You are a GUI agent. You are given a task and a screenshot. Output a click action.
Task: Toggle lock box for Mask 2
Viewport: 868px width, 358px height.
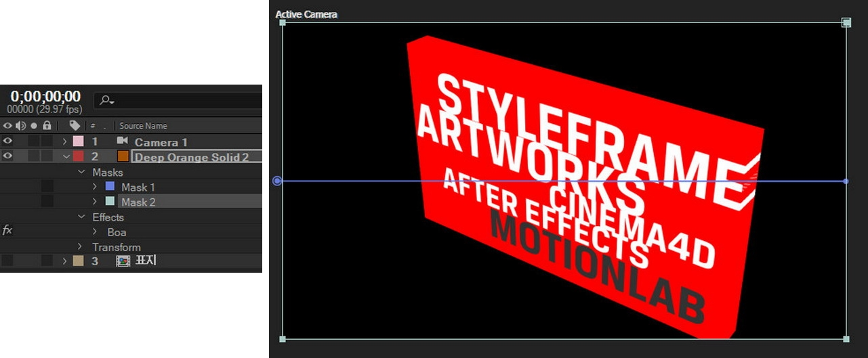click(x=47, y=202)
